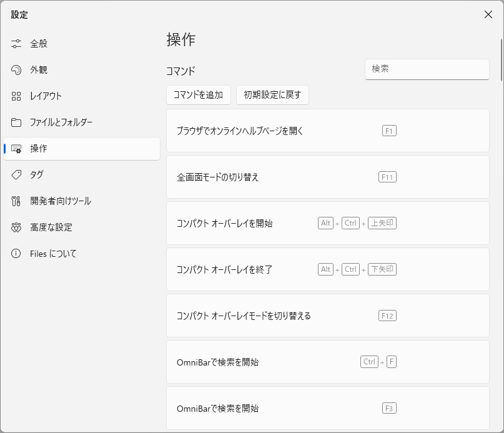Click the レイアウト grid icon
Viewport: 504px width, 433px height.
coord(16,96)
